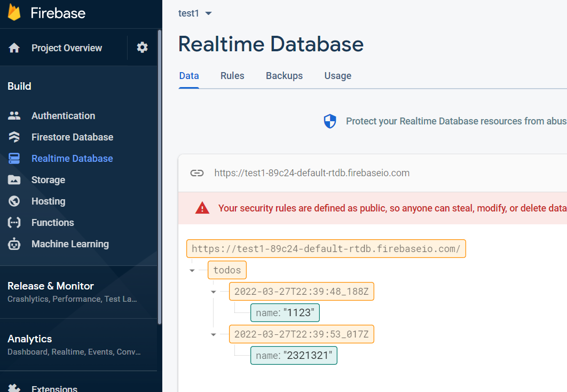Click the database URL link icon
The image size is (567, 392).
[x=197, y=173]
